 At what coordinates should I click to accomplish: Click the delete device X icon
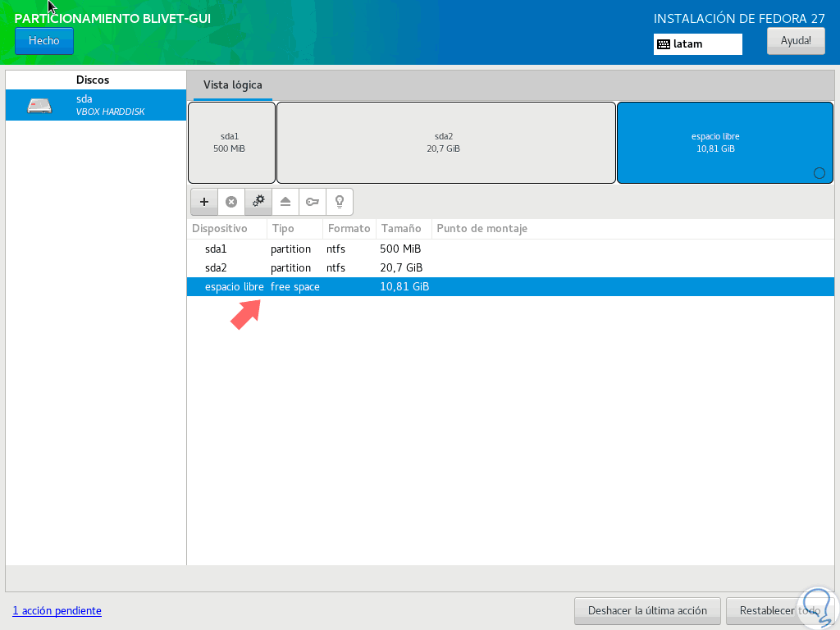tap(231, 202)
